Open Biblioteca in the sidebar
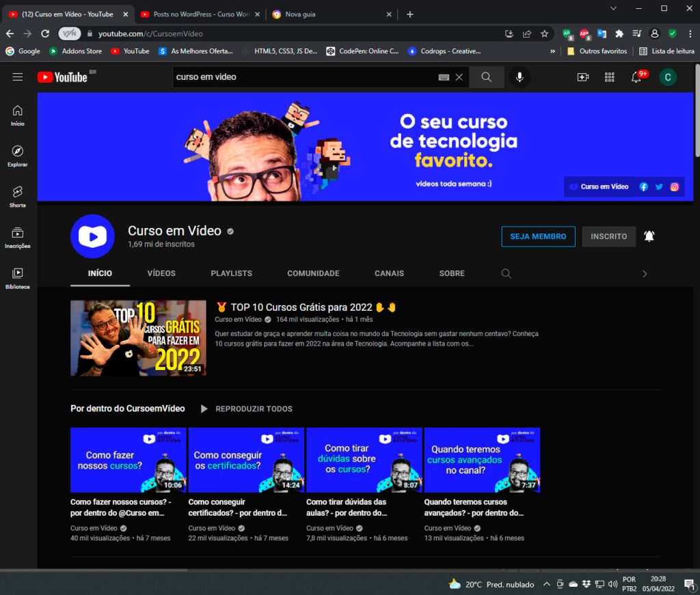 click(x=17, y=278)
